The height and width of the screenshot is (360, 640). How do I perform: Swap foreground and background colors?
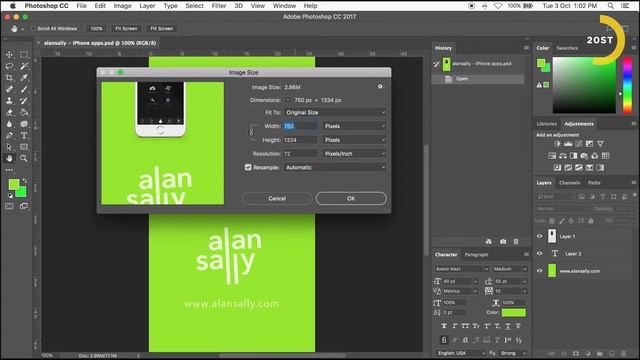pyautogui.click(x=24, y=180)
